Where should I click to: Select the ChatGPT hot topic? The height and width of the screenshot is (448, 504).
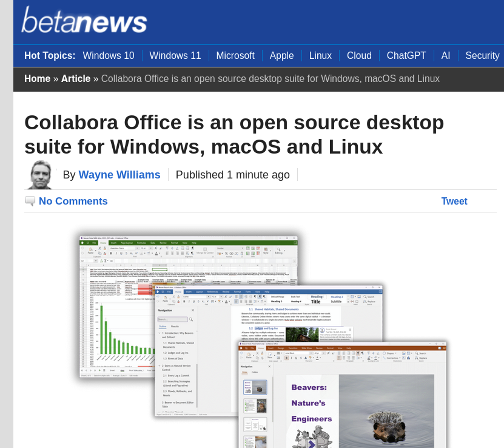[x=406, y=56]
